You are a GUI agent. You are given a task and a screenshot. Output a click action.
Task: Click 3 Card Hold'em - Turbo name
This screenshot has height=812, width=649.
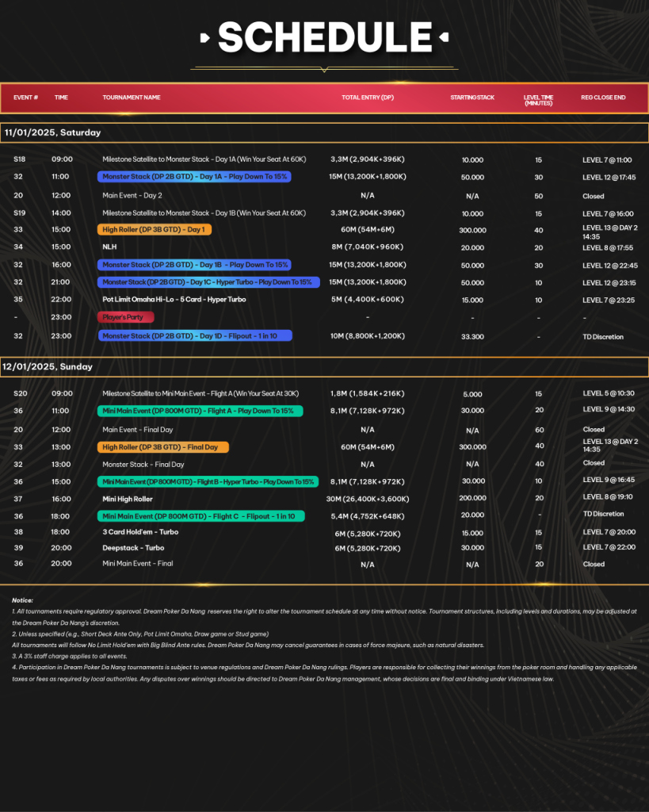coord(140,532)
